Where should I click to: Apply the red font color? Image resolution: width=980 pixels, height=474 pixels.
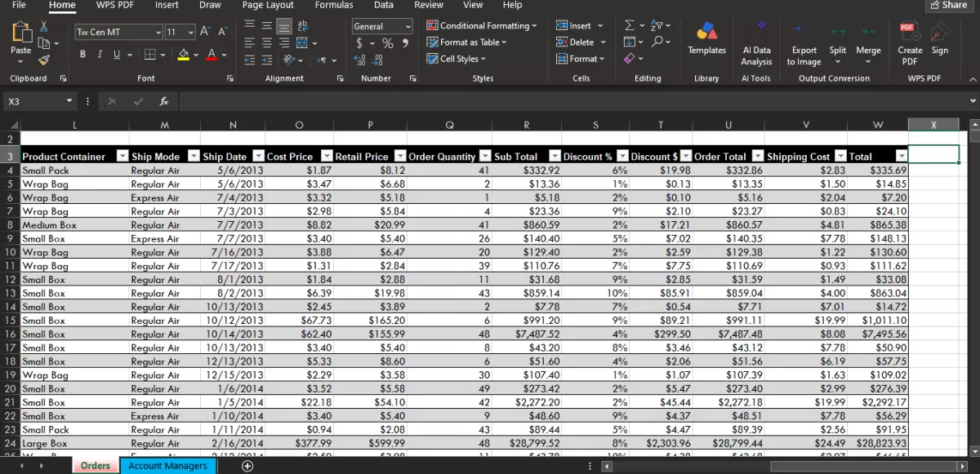(212, 55)
